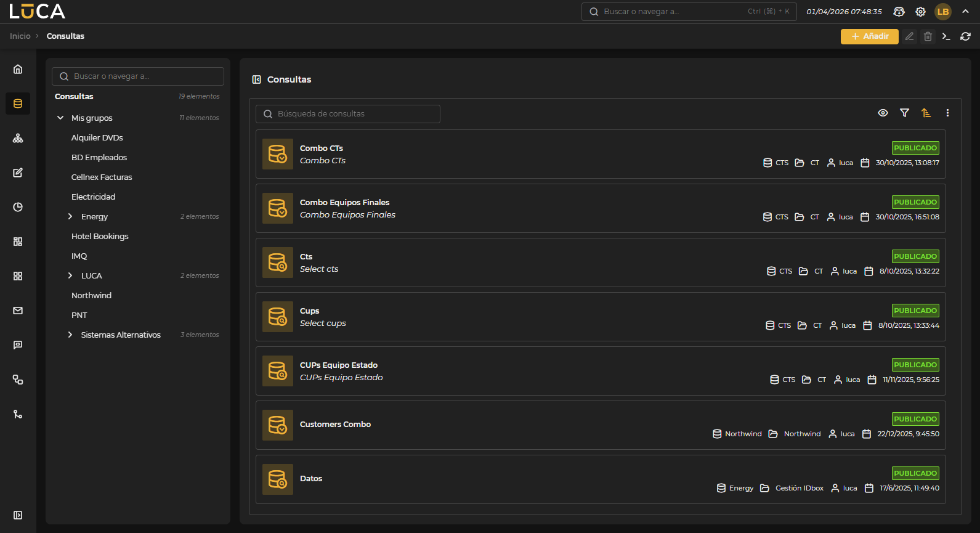Screen dimensions: 980x533
Task: Focus the top Buscar o navegar search box
Action: [x=689, y=12]
